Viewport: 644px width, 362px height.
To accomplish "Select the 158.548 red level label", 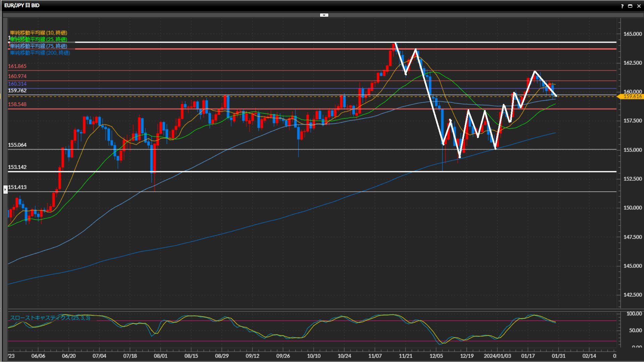I will click(x=17, y=104).
